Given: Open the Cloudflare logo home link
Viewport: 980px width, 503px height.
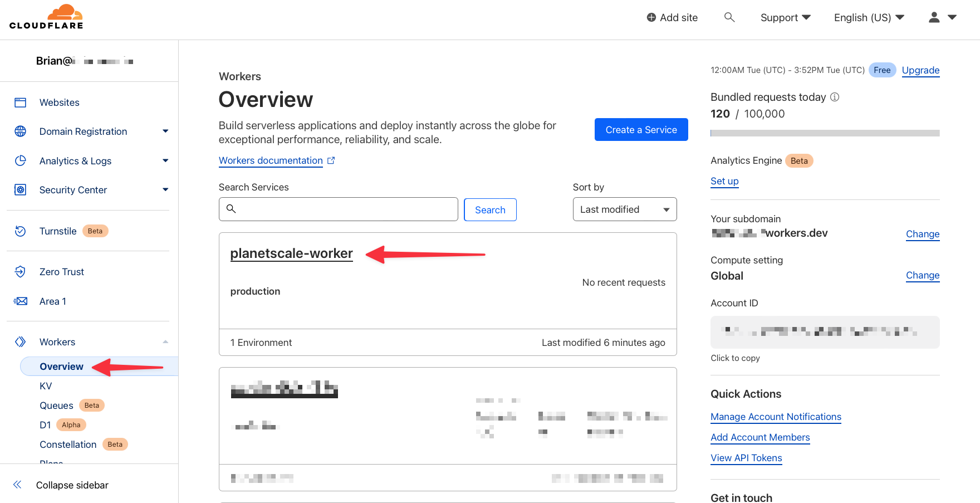Looking at the screenshot, I should point(46,17).
